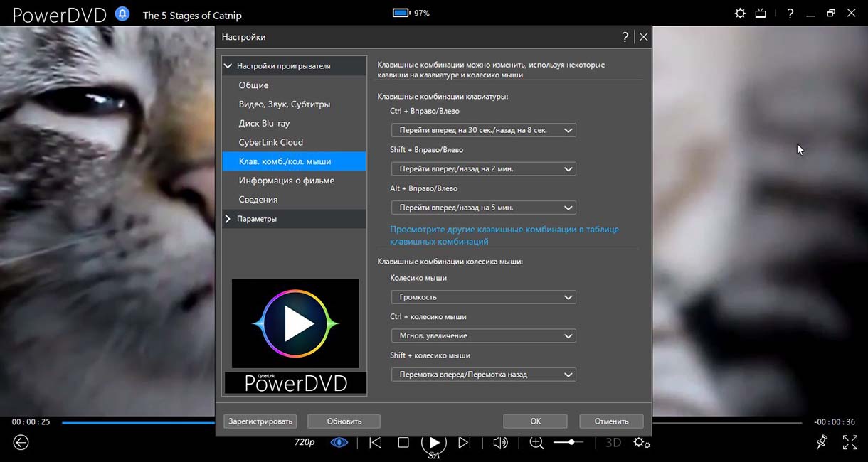Screen dimensions: 868x462
Task: Open the Ctrl + Вправо/Влево dropdown
Action: (483, 131)
